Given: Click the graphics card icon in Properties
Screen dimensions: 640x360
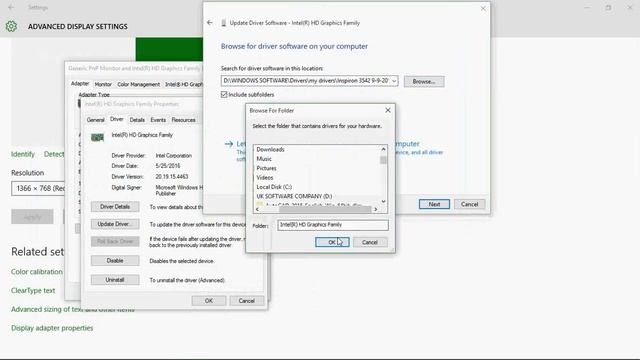Looking at the screenshot, I should (97, 138).
